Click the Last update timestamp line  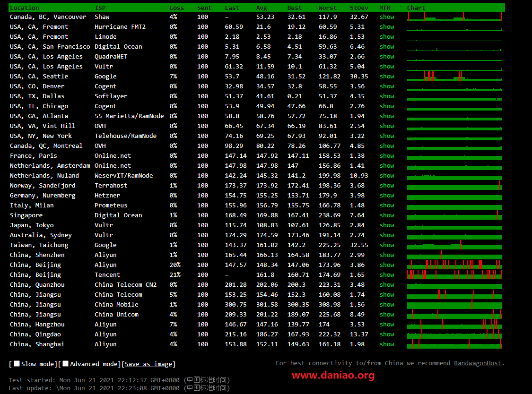tap(120, 388)
